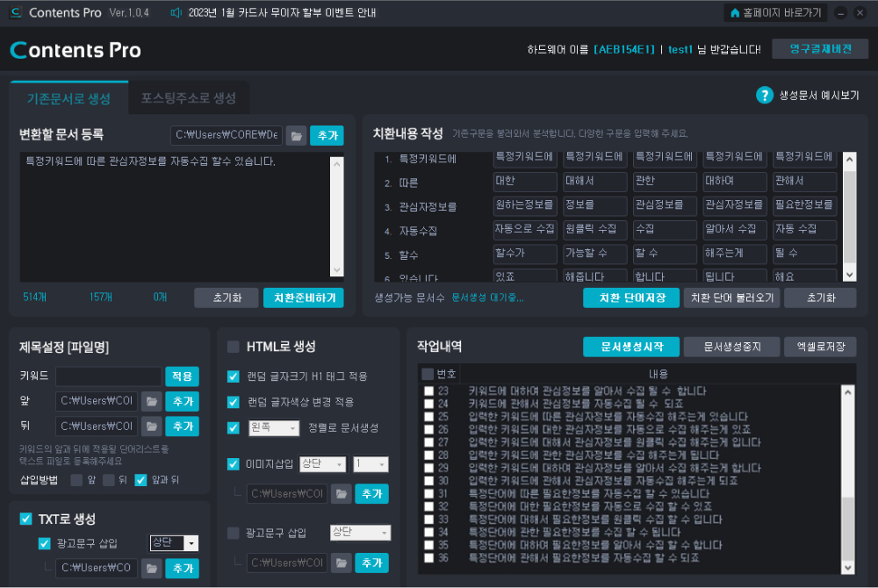Open folder icon under TXT 광고문구 삽입 path
The height and width of the screenshot is (588, 878).
coord(151,569)
